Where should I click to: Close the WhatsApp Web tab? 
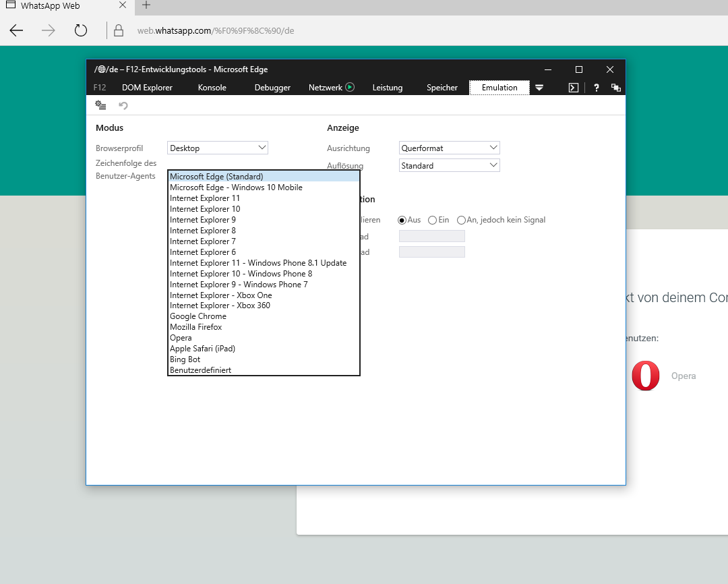tap(123, 5)
